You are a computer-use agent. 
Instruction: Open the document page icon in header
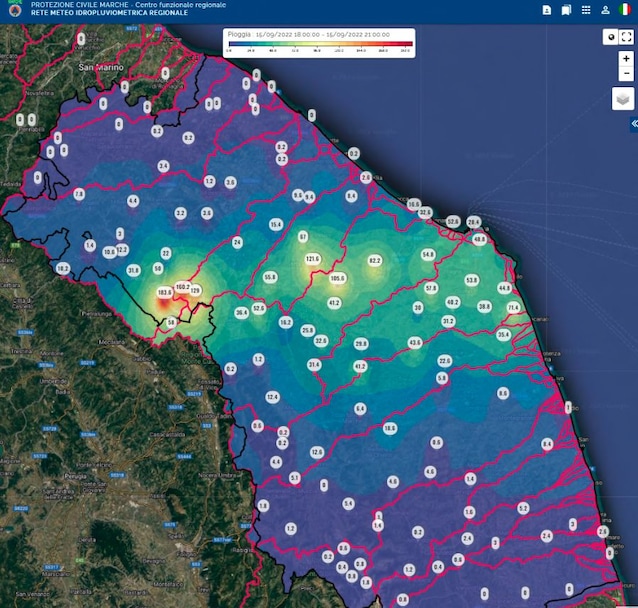[546, 10]
